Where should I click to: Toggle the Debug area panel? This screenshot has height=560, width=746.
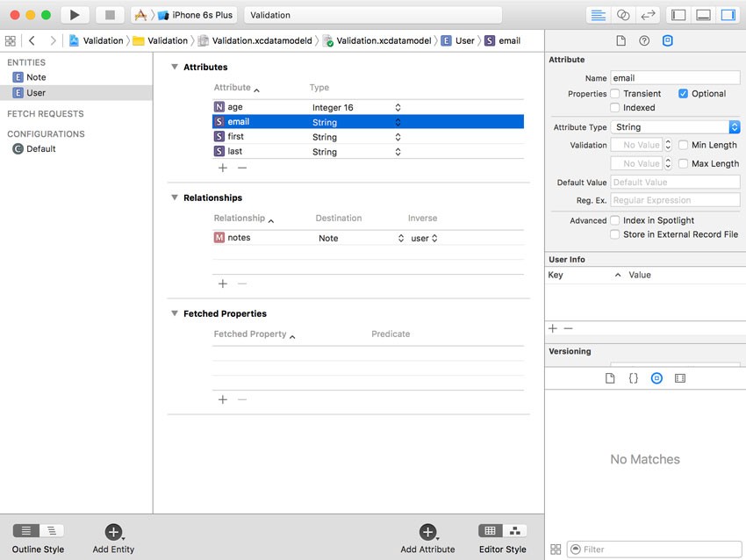(x=703, y=15)
